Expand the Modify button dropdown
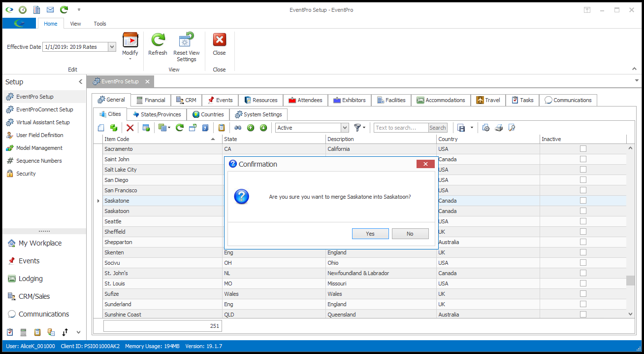 (130, 59)
